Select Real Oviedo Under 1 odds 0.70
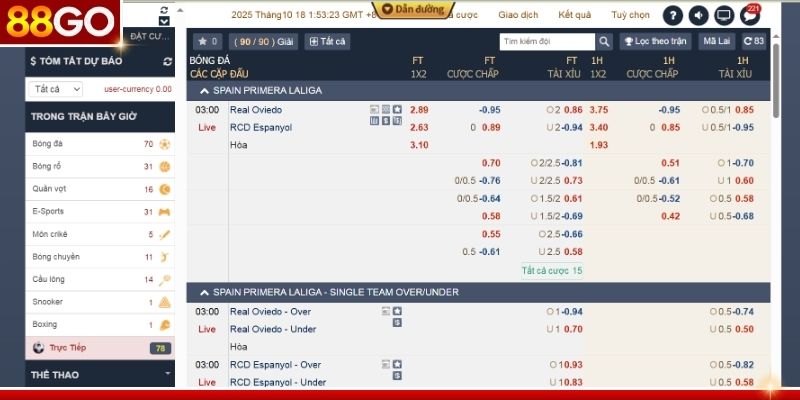800x400 pixels. tap(573, 329)
